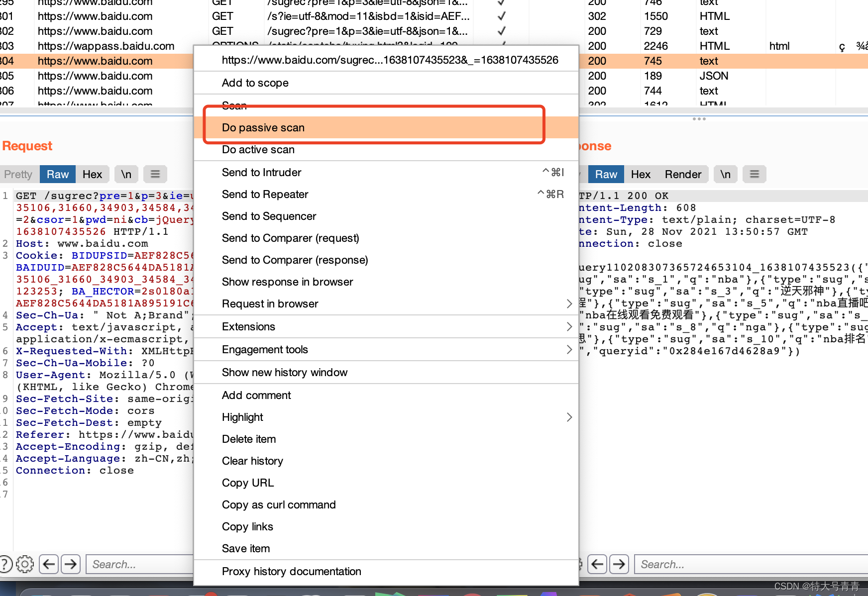
Task: Choose Do passive scan from context menu
Action: click(386, 127)
